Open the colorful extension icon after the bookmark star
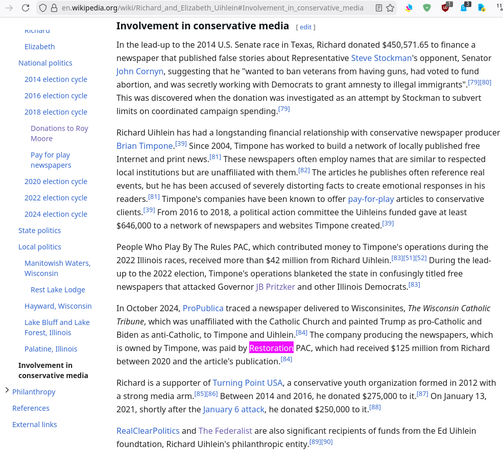The image size is (503, 458). (x=409, y=8)
